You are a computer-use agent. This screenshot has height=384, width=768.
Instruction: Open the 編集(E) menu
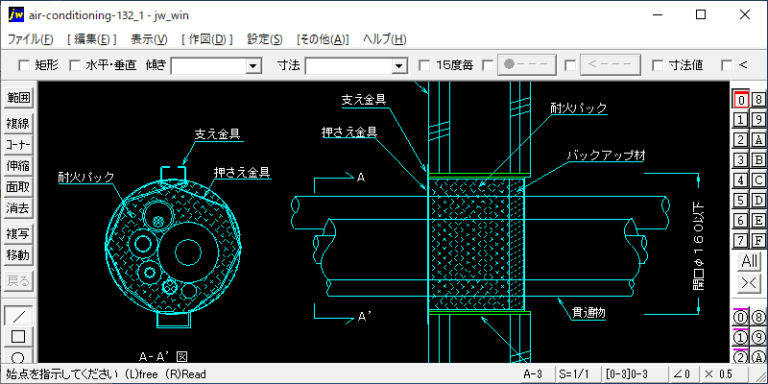[x=92, y=39]
